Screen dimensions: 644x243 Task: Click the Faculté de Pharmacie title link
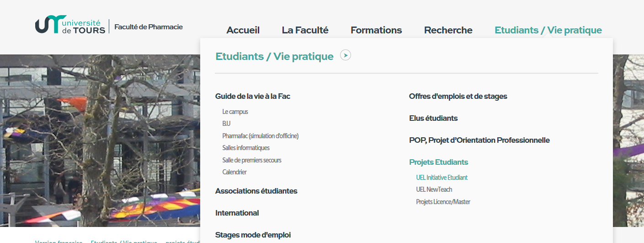149,27
